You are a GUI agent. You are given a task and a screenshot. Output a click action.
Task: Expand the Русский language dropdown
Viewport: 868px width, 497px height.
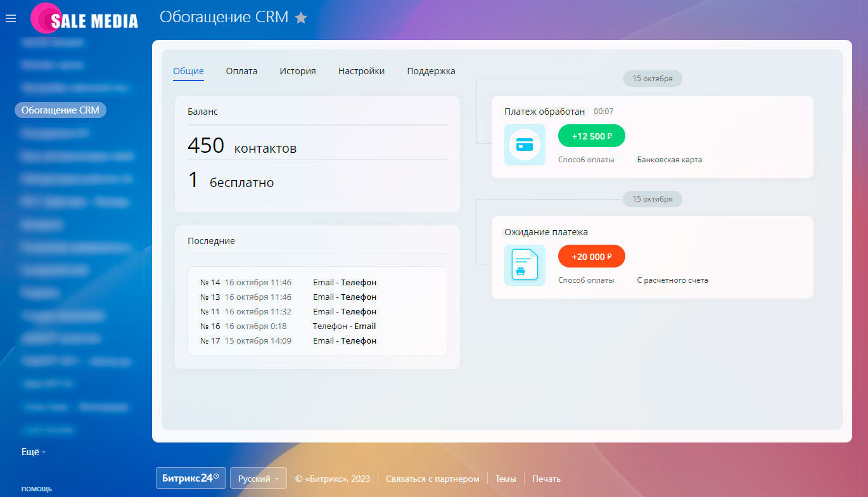258,478
